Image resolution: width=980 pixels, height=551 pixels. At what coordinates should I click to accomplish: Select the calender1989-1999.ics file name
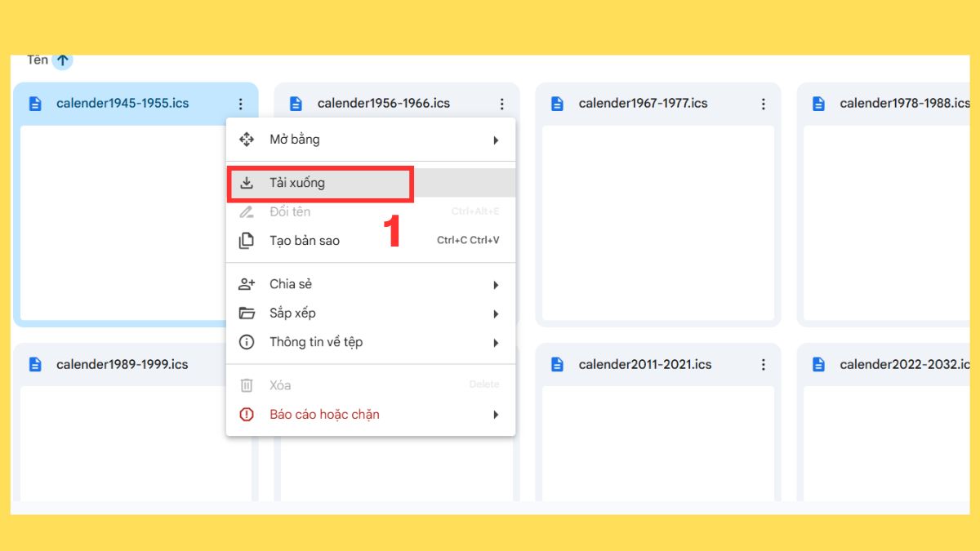pyautogui.click(x=122, y=365)
